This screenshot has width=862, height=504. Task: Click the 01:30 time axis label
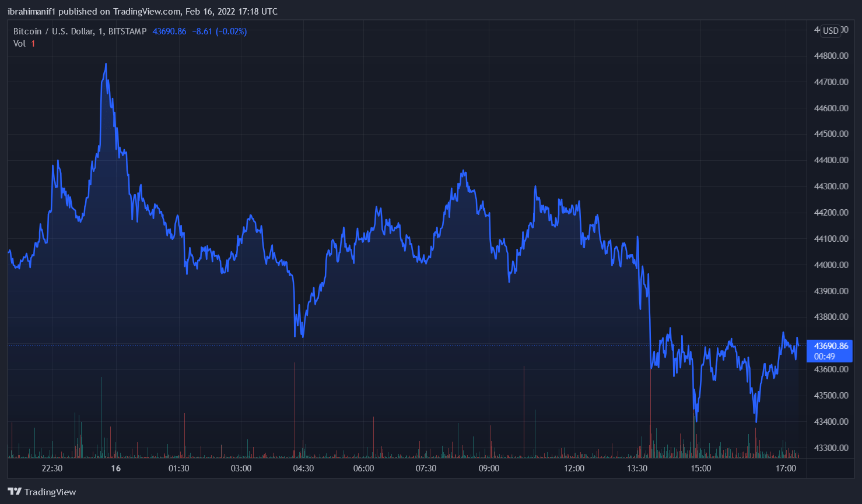(178, 468)
